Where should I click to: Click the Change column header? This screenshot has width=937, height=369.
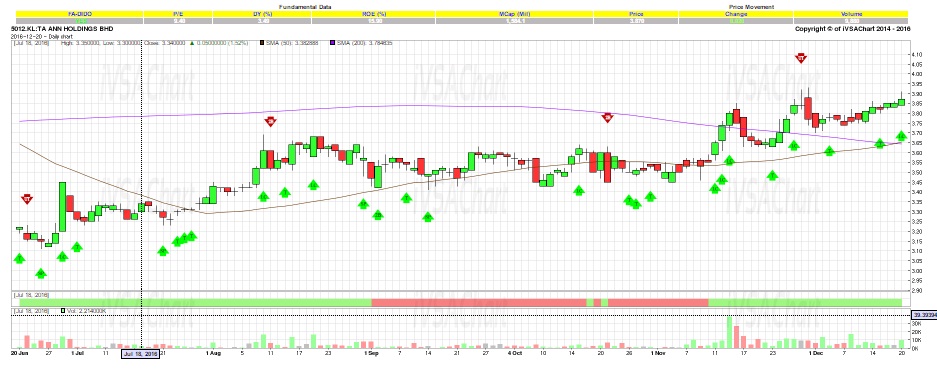point(736,14)
